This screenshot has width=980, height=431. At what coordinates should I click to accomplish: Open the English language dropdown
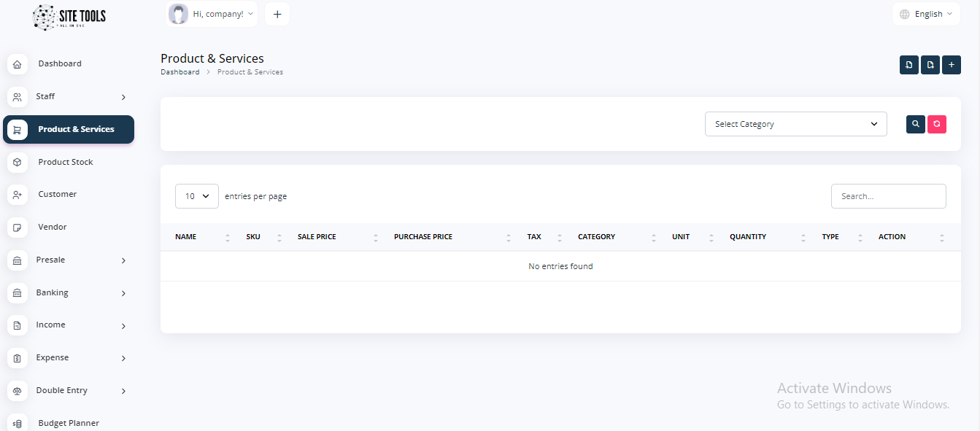926,14
